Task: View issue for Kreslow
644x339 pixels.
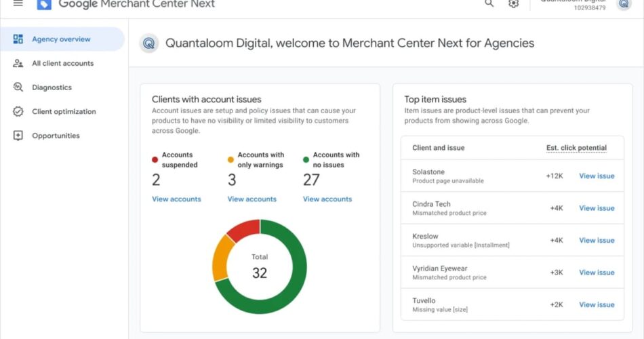Action: coord(597,241)
